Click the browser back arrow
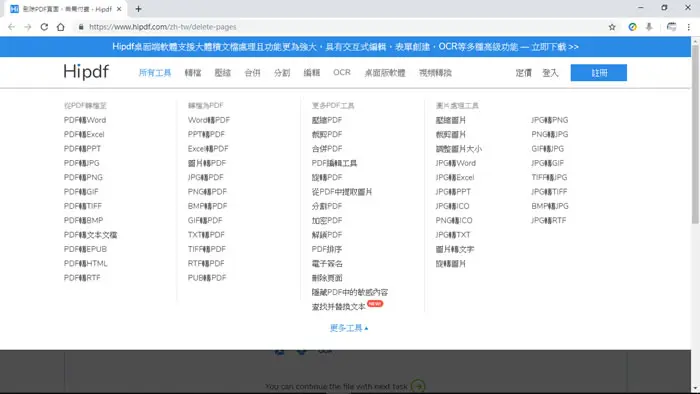 point(11,27)
